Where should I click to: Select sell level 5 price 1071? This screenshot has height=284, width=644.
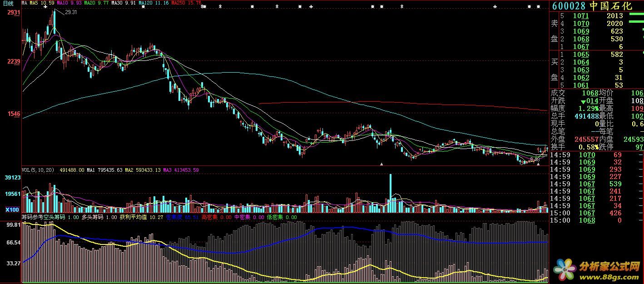pyautogui.click(x=581, y=16)
